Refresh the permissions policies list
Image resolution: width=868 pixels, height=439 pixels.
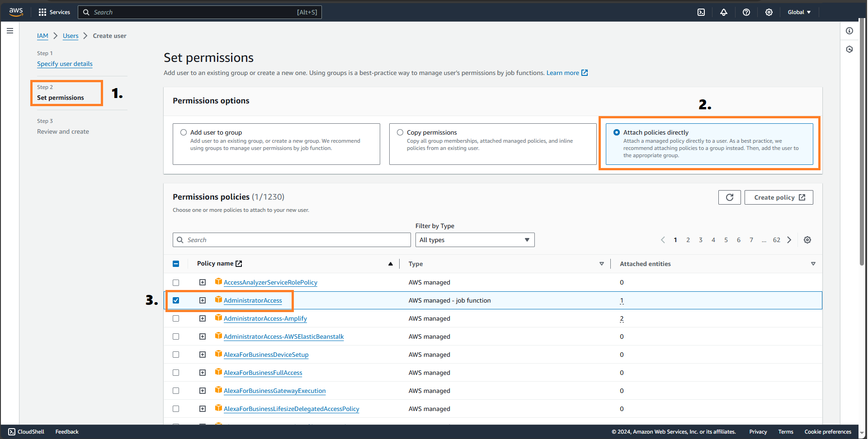(730, 197)
